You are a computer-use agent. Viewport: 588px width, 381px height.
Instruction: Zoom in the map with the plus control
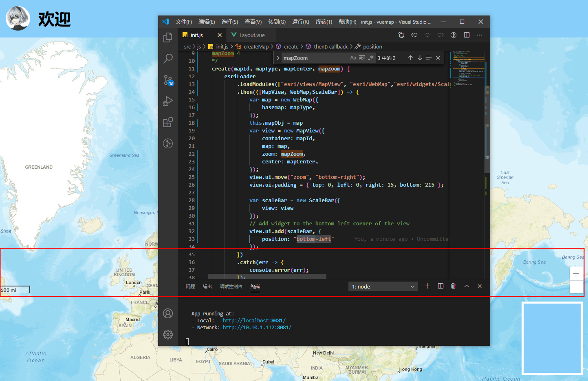[x=576, y=273]
